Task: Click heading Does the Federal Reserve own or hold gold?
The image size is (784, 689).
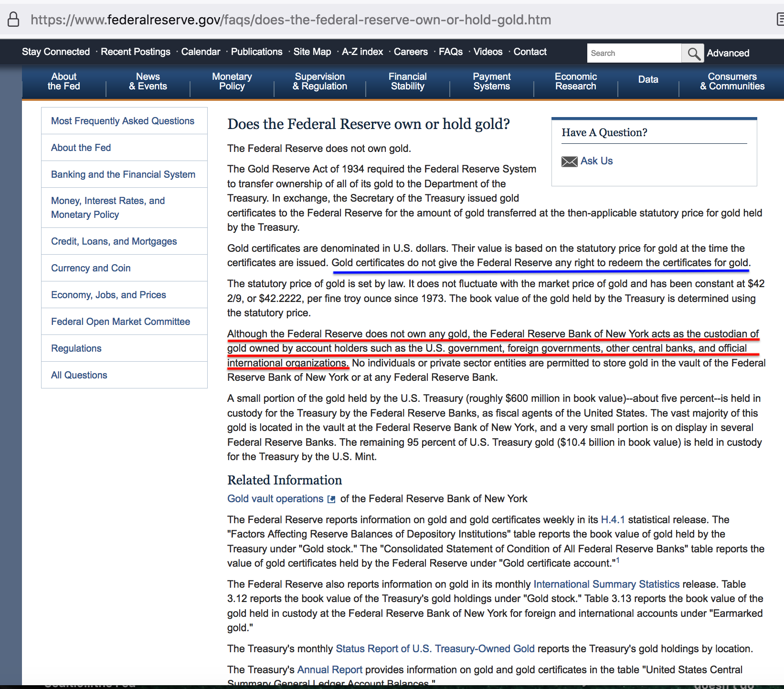Action: tap(369, 124)
